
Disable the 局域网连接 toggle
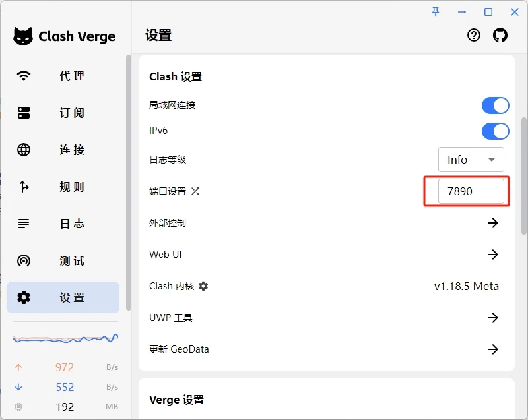pyautogui.click(x=495, y=105)
